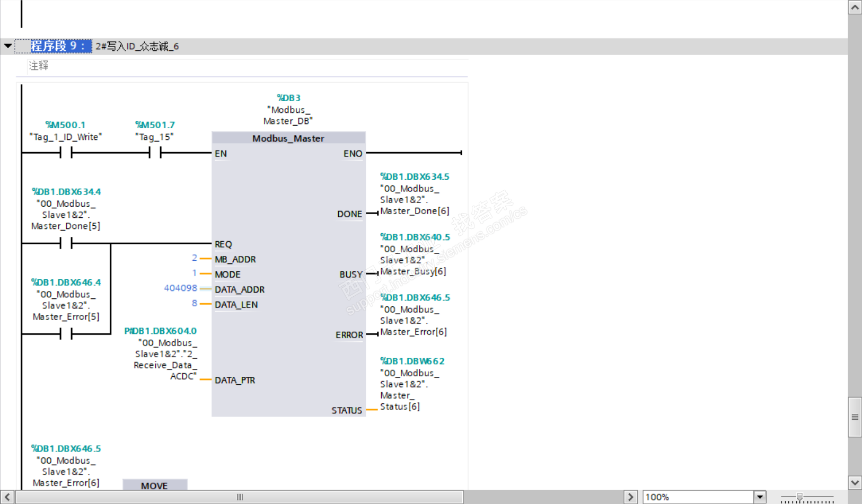Image resolution: width=862 pixels, height=504 pixels.
Task: Select the MOVE block header
Action: click(155, 485)
